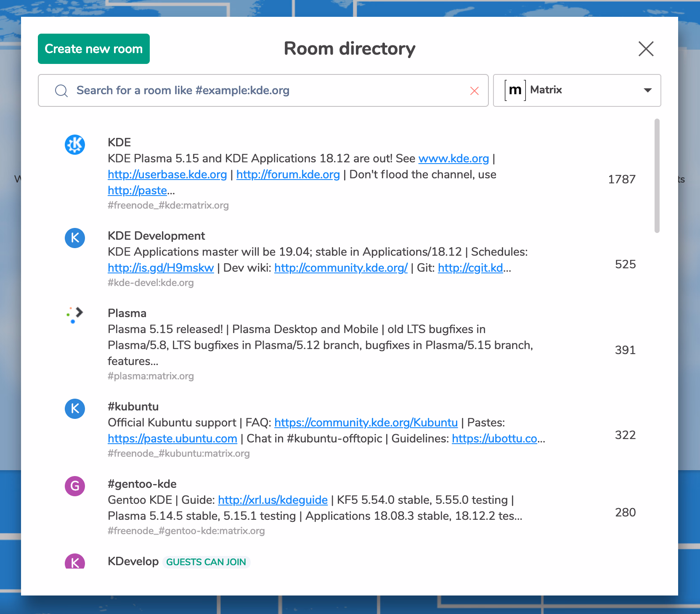700x614 pixels.
Task: Open the KDE Development room avatar
Action: (75, 238)
